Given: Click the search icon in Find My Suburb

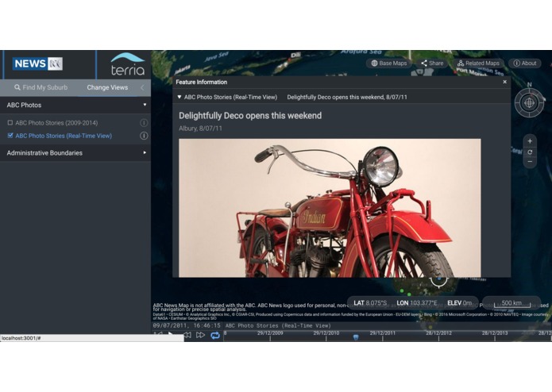Looking at the screenshot, I should pos(17,87).
